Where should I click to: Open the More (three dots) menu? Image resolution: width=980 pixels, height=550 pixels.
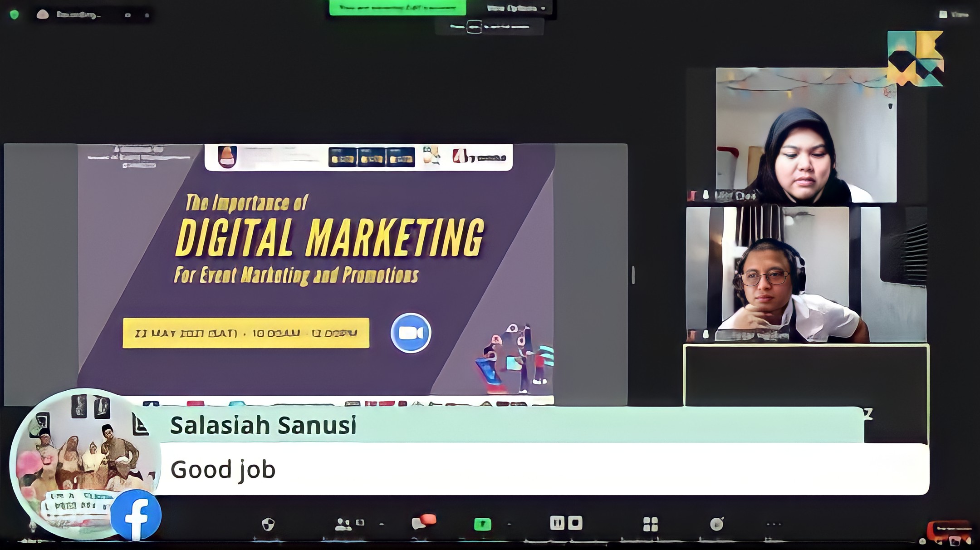click(x=774, y=524)
